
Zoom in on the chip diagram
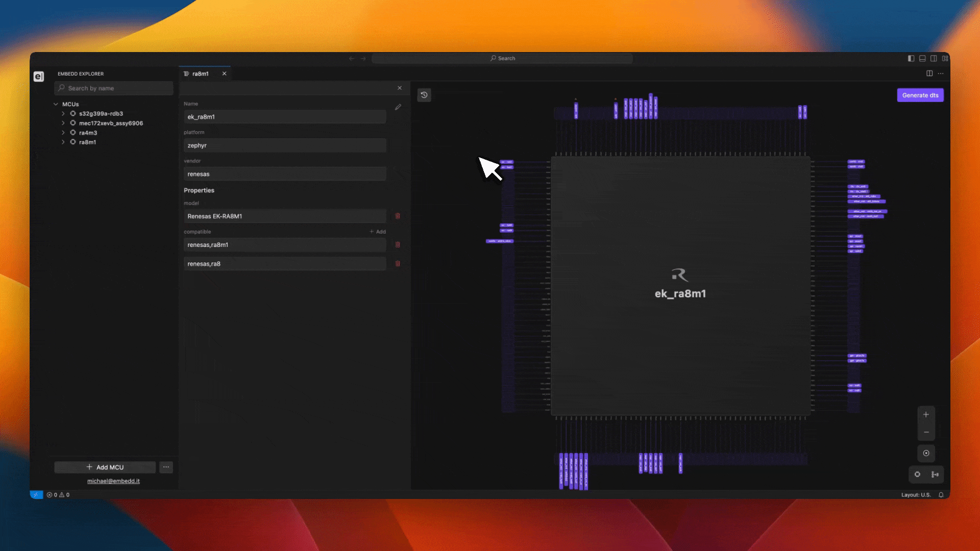click(926, 414)
